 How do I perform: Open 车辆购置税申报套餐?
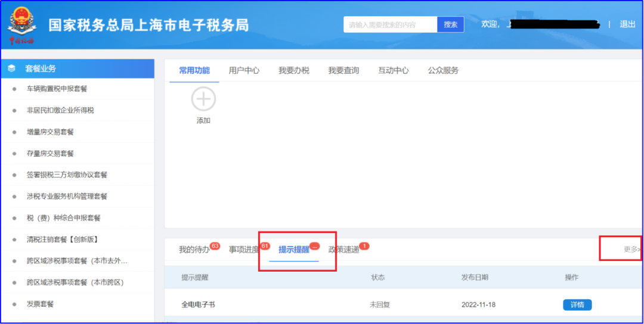[57, 89]
